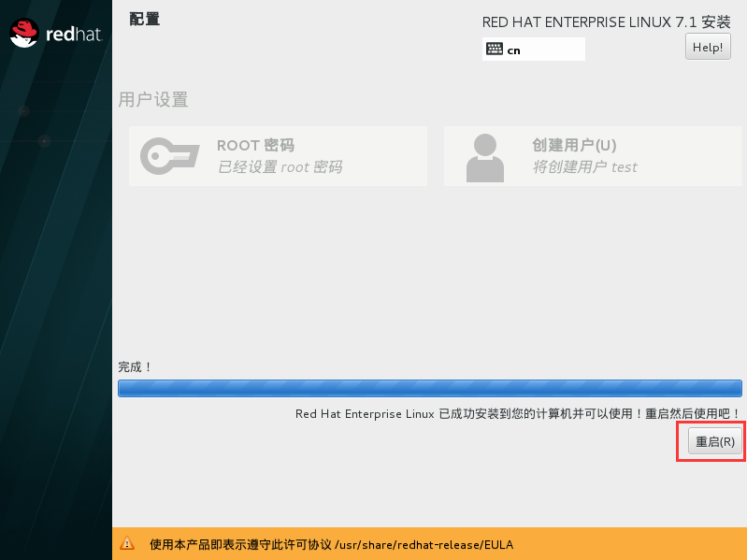The image size is (747, 560).
Task: Click the 完成！ status label
Action: [136, 367]
